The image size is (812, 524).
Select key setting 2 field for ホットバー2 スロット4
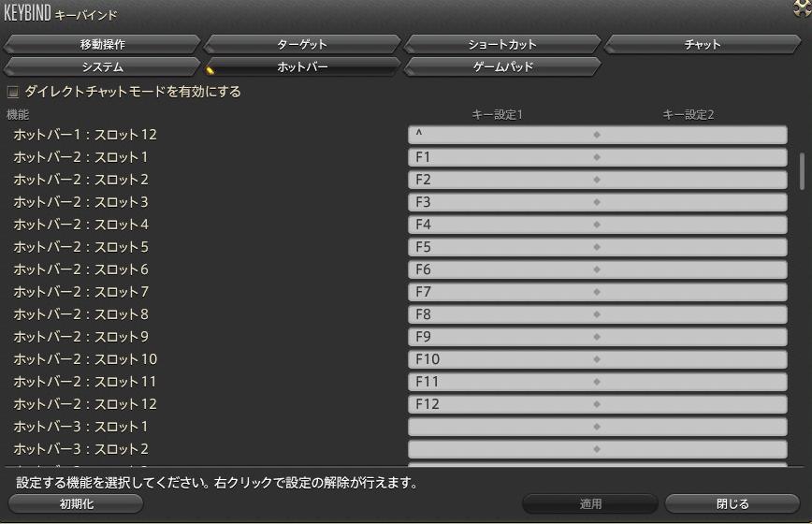click(692, 225)
